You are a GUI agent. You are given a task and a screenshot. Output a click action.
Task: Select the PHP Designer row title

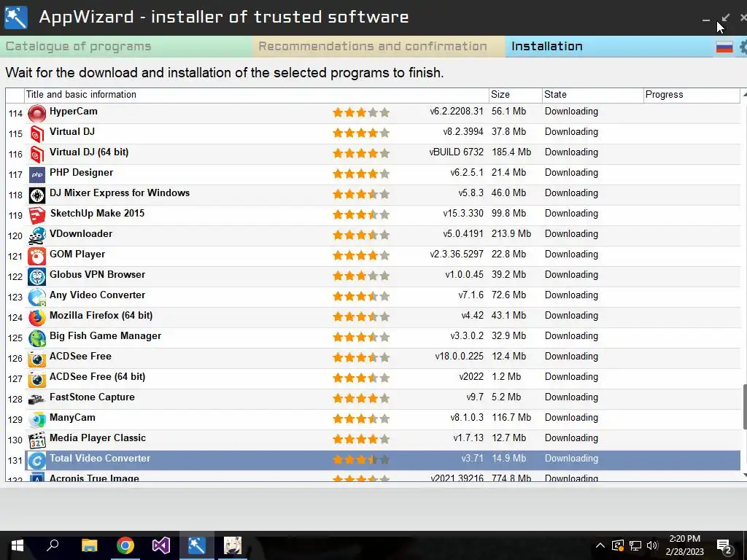coord(82,172)
